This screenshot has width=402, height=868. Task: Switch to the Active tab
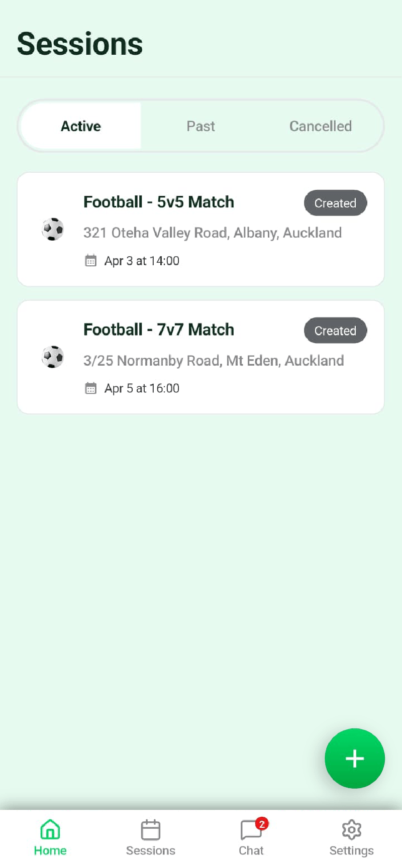point(81,126)
